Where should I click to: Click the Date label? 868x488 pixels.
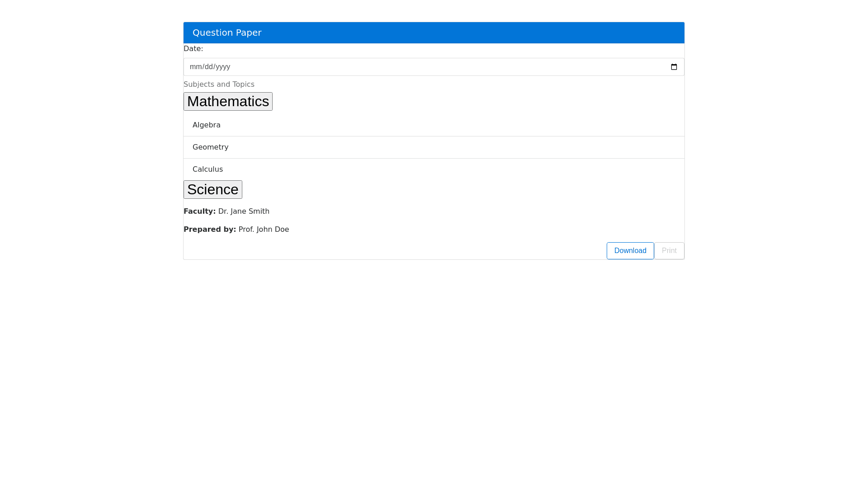coord(193,49)
